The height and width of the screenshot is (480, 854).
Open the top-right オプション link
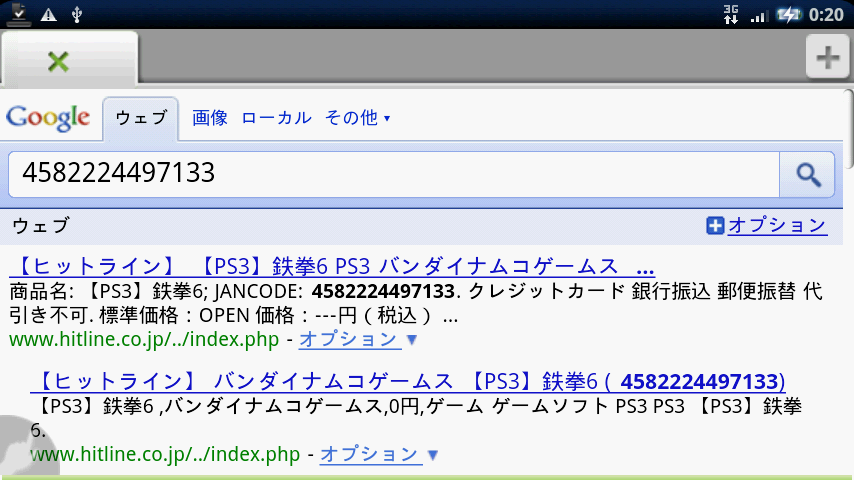point(777,225)
